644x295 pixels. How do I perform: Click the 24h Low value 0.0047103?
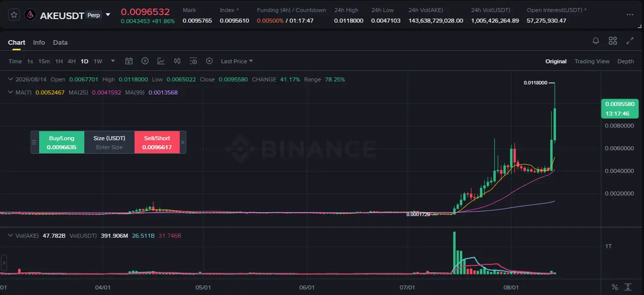(x=386, y=21)
